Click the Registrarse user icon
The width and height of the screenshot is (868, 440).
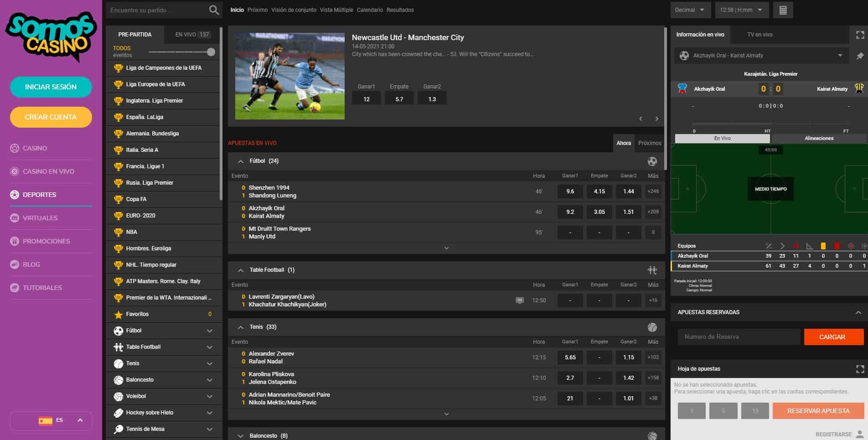point(860,434)
